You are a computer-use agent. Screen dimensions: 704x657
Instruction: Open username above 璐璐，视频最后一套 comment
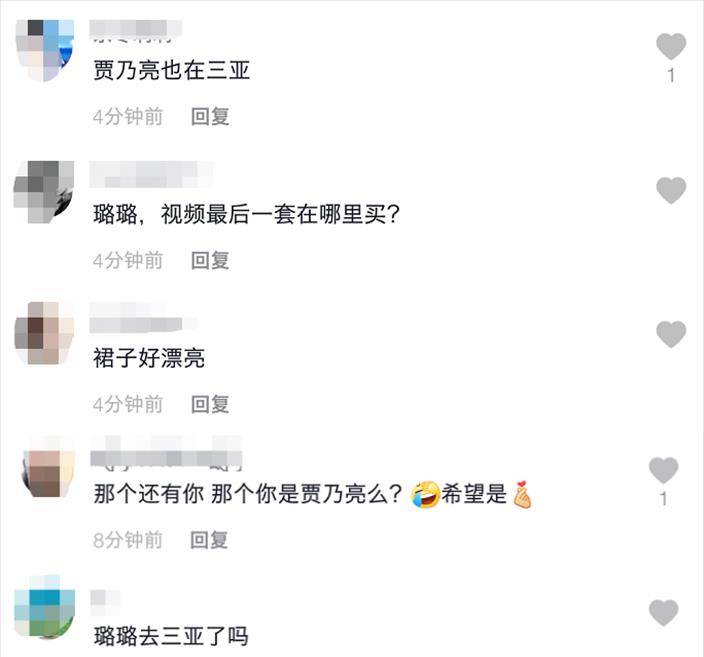[x=151, y=174]
